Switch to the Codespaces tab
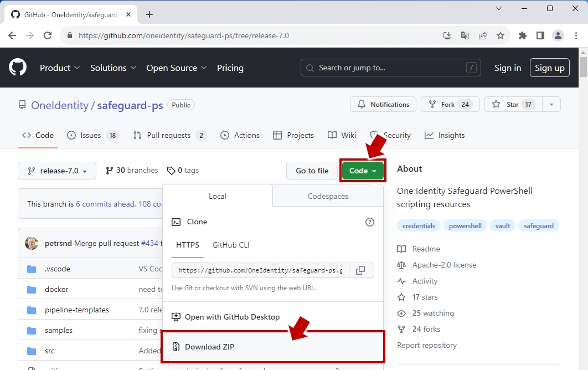The image size is (588, 370). 328,196
